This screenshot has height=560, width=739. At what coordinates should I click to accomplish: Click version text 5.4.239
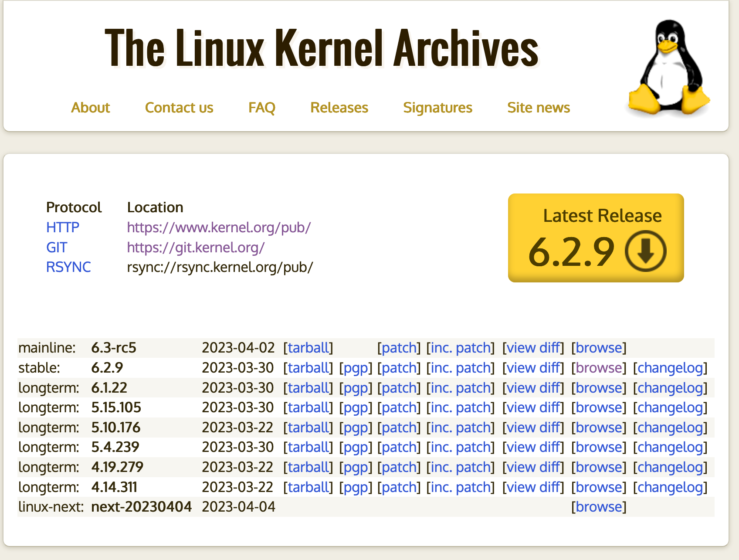coord(115,447)
